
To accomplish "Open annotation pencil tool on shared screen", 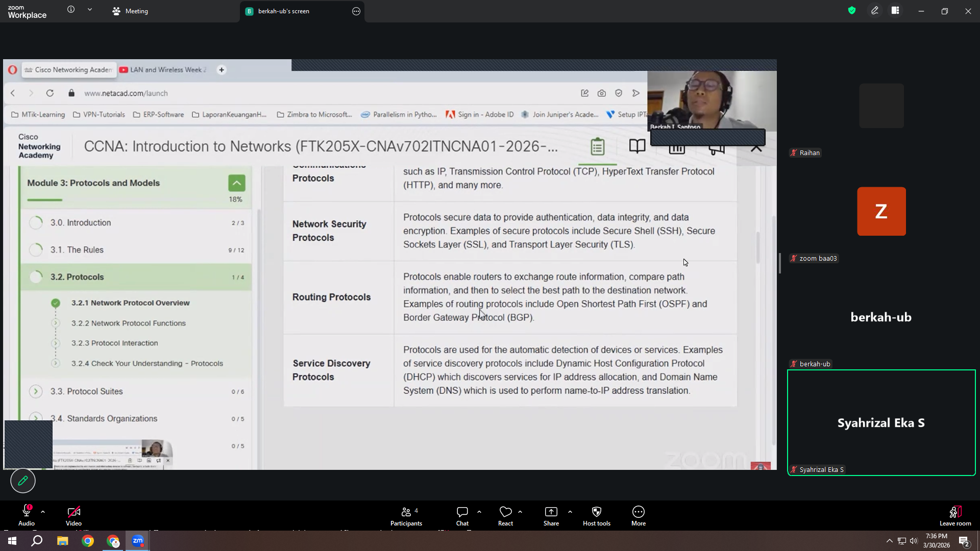I will (x=23, y=481).
